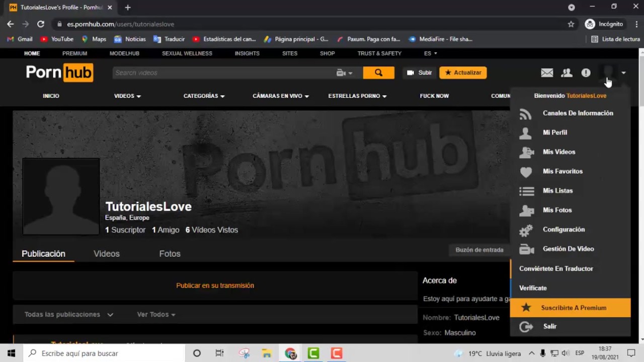Click the Suscribirte A Premium button

click(570, 308)
